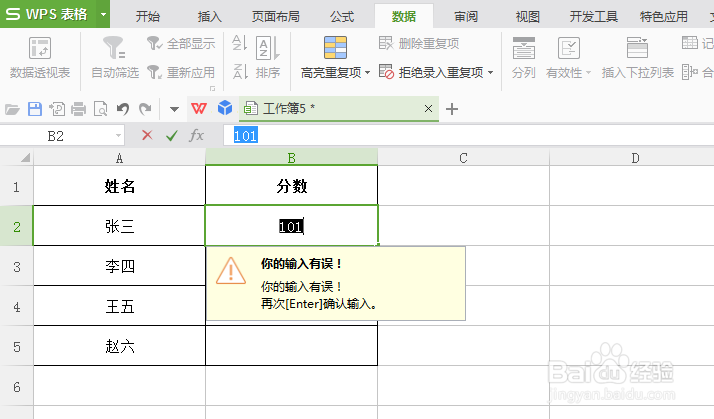Open the 页面布局 tab

[x=276, y=17]
